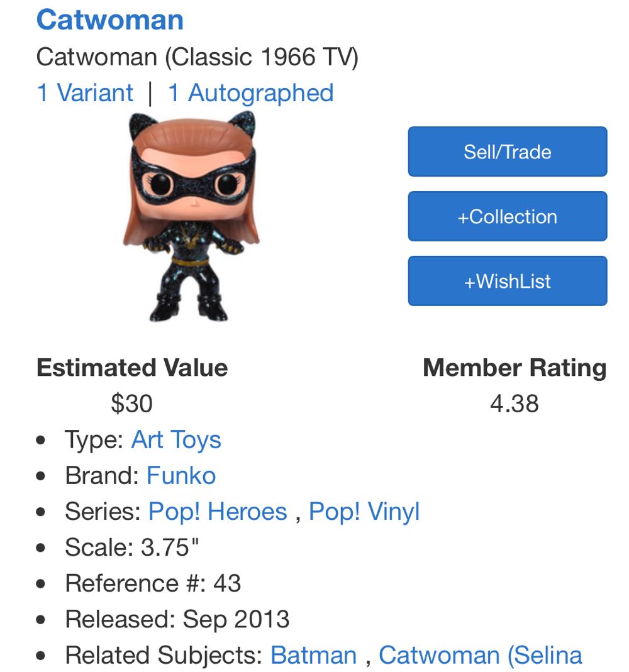Add Catwoman to your WishList
629x672 pixels.
507,281
